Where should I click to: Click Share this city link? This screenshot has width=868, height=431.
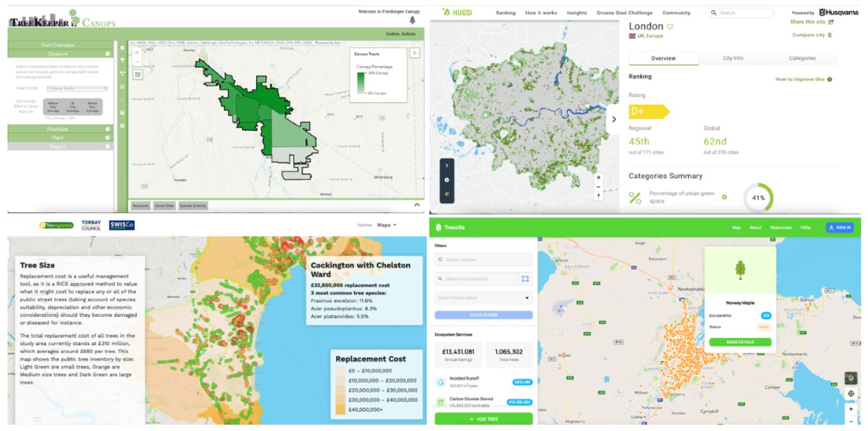tap(812, 22)
